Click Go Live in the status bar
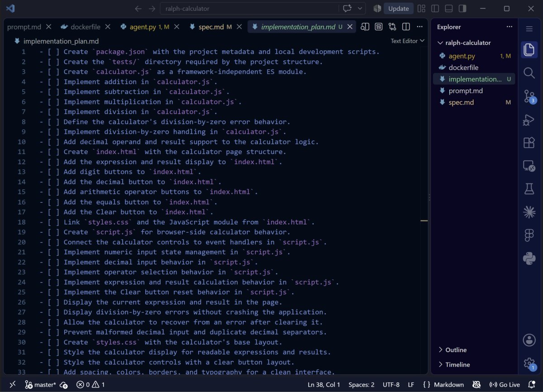 tap(505, 385)
